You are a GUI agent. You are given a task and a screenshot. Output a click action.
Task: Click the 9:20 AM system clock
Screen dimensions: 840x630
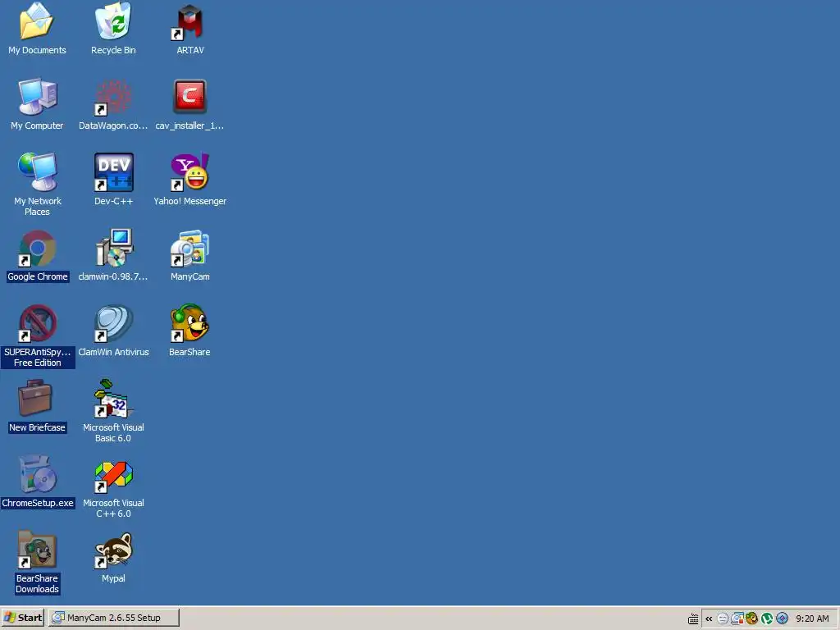(x=812, y=619)
